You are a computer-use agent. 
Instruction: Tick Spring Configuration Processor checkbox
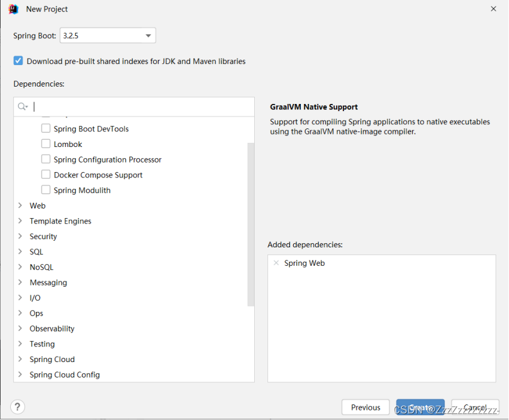point(46,160)
